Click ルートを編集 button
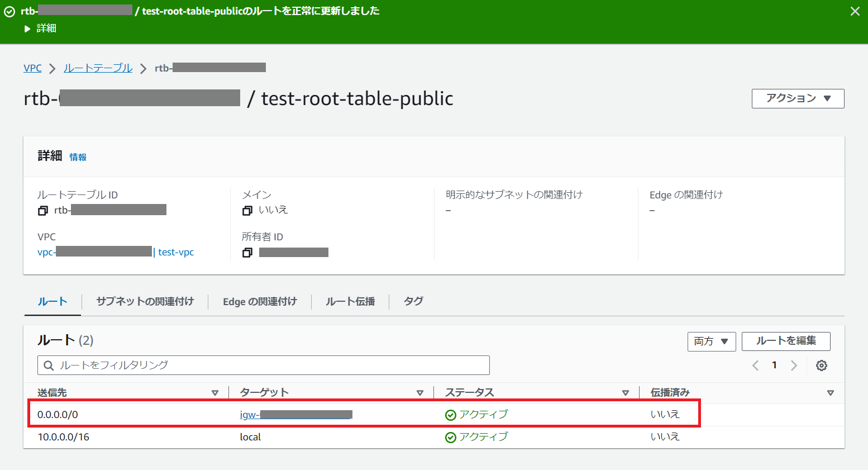The image size is (868, 470). point(786,341)
